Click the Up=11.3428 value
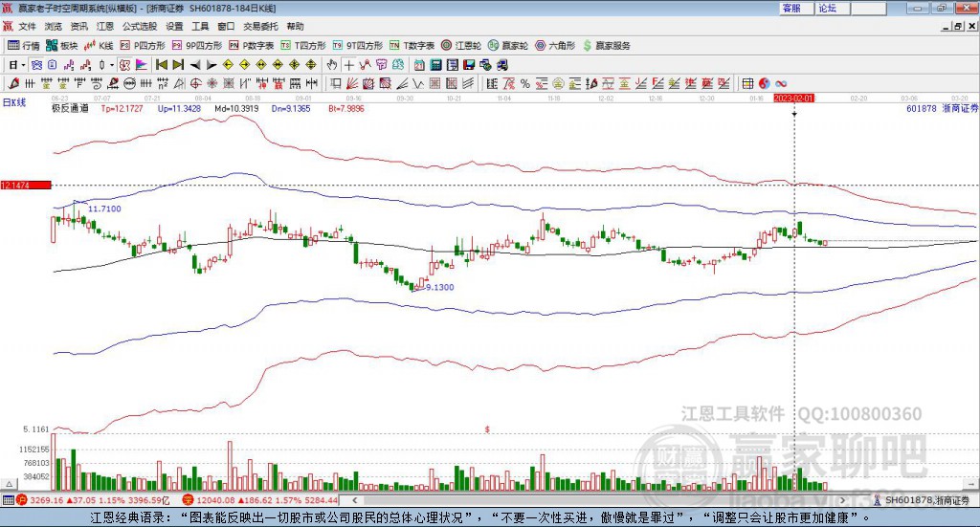The image size is (980, 527). pos(179,108)
